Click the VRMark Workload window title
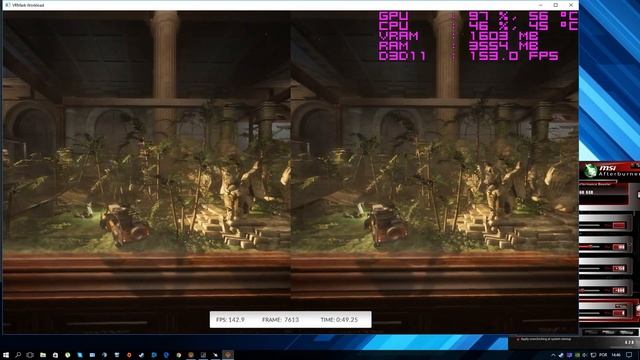Screen dimensions: 640x360 [x=28, y=5]
